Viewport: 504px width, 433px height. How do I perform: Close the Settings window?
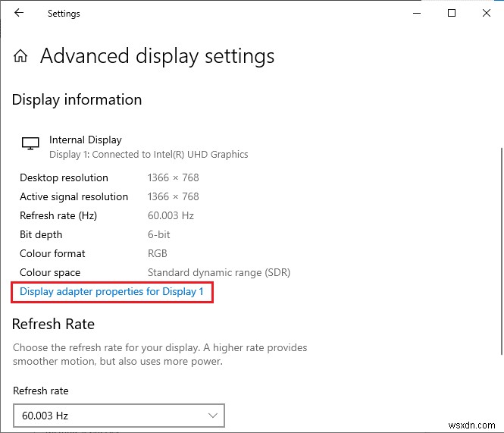[x=487, y=13]
